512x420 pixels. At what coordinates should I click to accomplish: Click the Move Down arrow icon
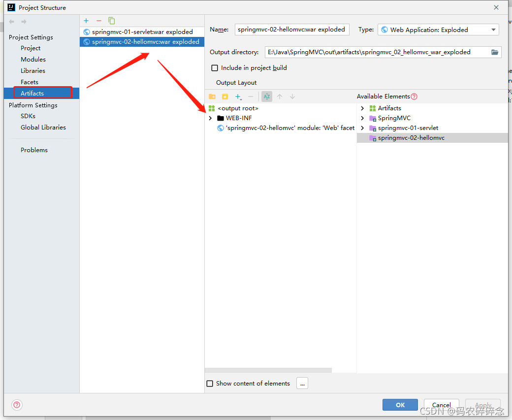[292, 97]
